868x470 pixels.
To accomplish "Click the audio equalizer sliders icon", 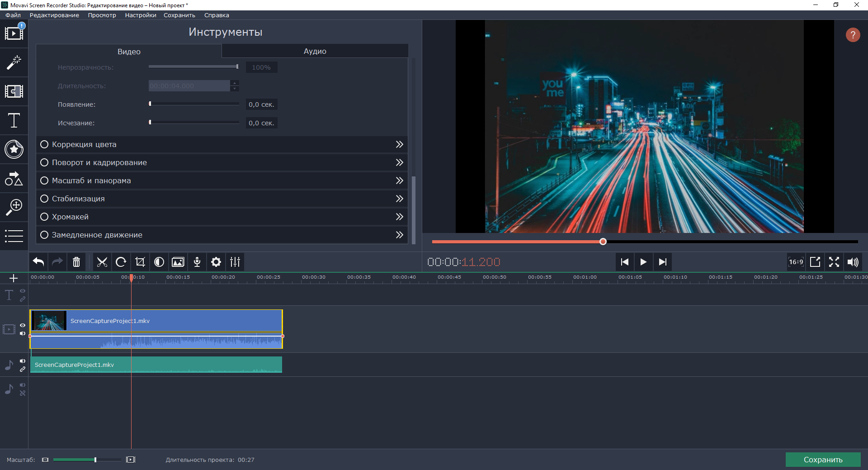I will (235, 262).
